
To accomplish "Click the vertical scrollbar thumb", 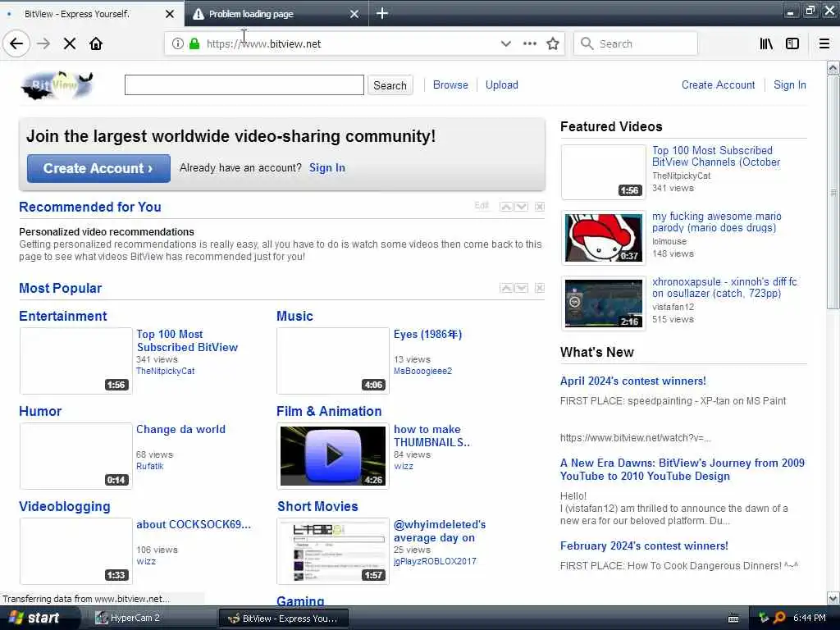I will 833,192.
